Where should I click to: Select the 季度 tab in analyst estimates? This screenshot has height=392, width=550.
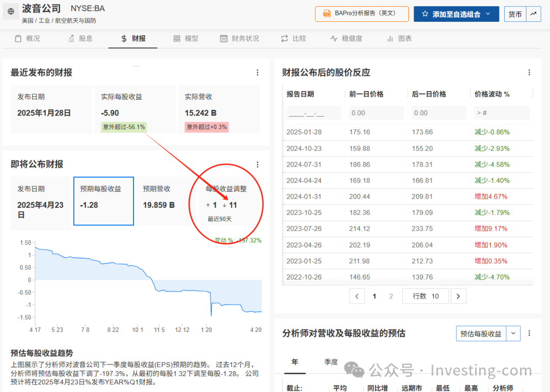(331, 362)
